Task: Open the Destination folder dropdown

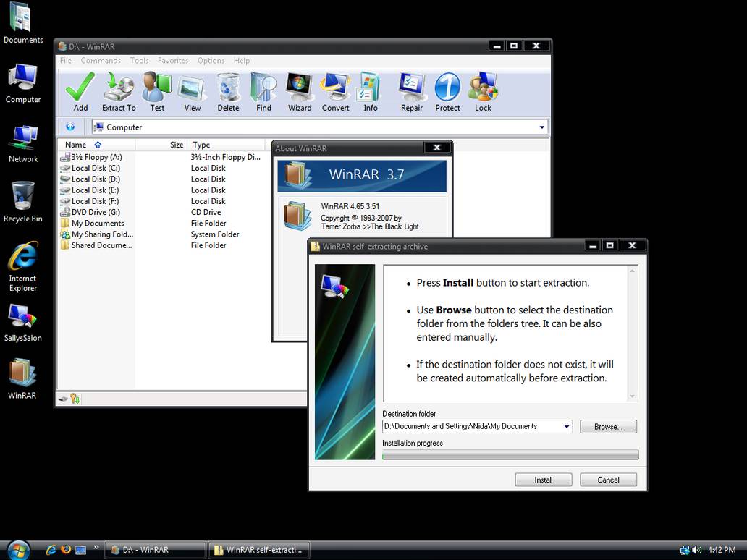Action: (x=567, y=426)
